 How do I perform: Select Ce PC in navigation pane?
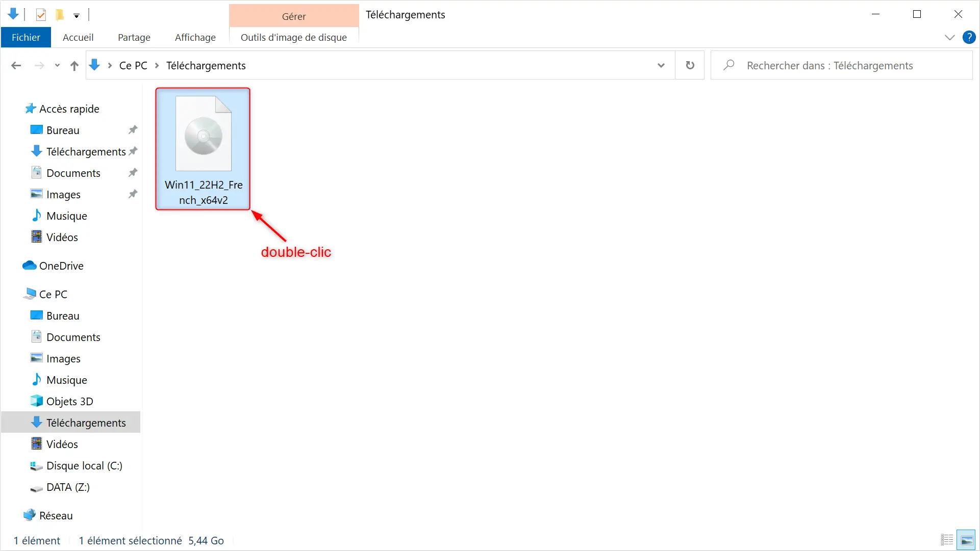53,294
